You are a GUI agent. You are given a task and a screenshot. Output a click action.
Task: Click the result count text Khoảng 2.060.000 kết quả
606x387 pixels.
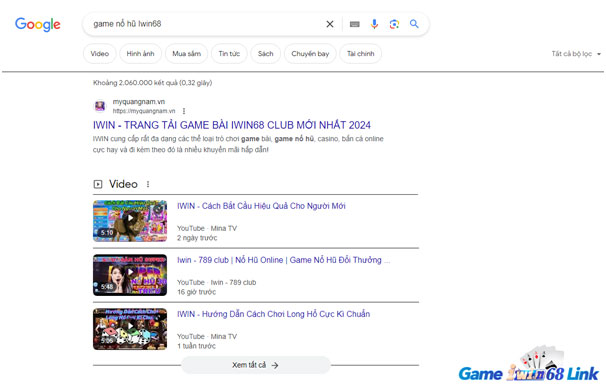pos(152,83)
